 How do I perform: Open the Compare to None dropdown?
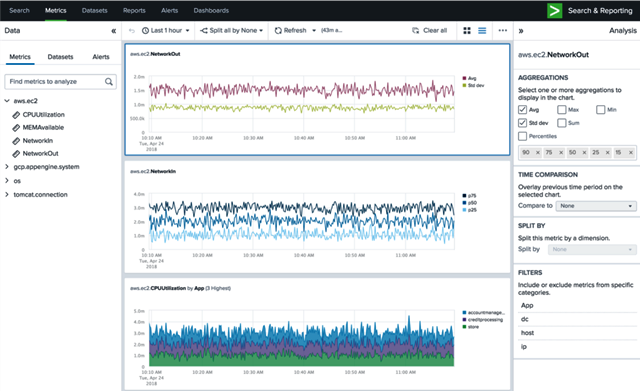[x=596, y=206]
